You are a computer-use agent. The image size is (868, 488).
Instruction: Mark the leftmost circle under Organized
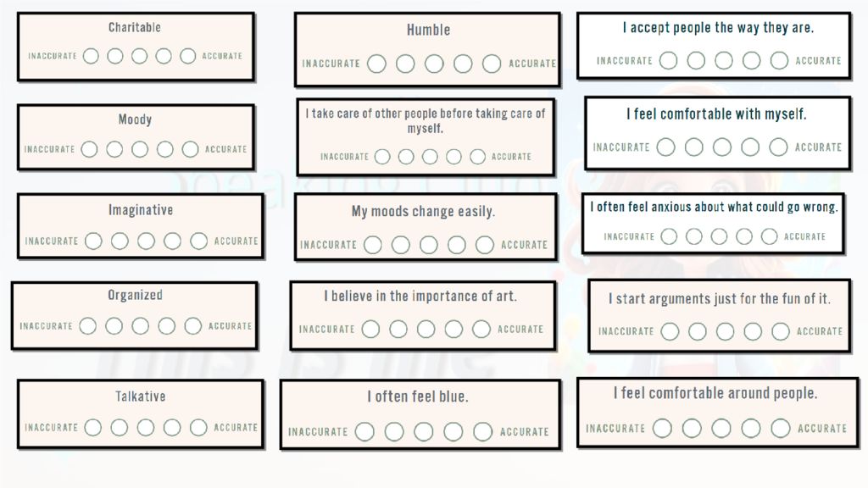click(x=87, y=326)
